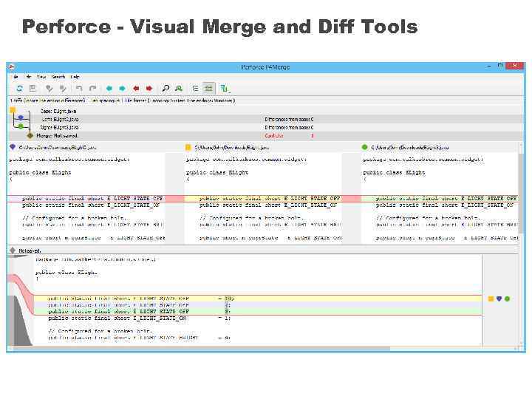Toggle line numbers display icon
The image size is (532, 399).
coord(195,89)
